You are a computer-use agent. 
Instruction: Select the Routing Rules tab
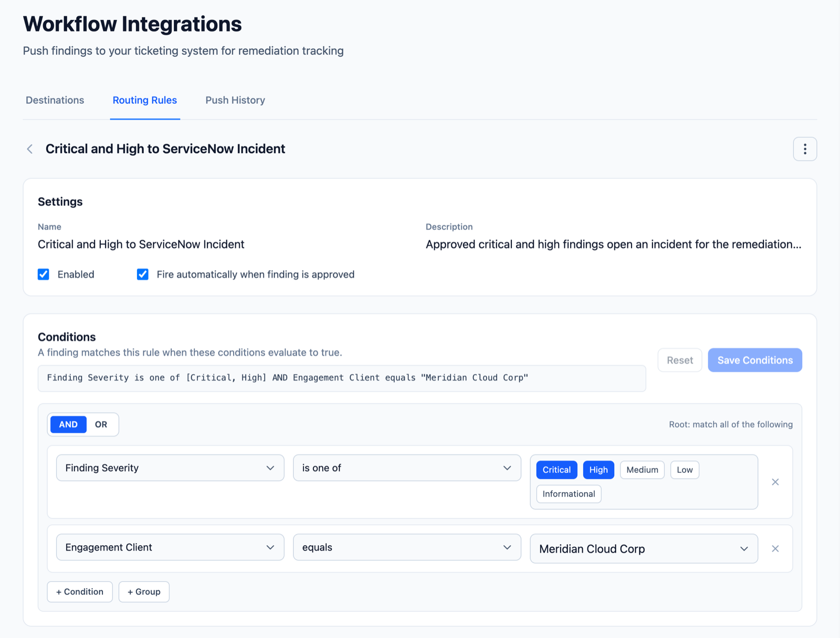point(145,100)
